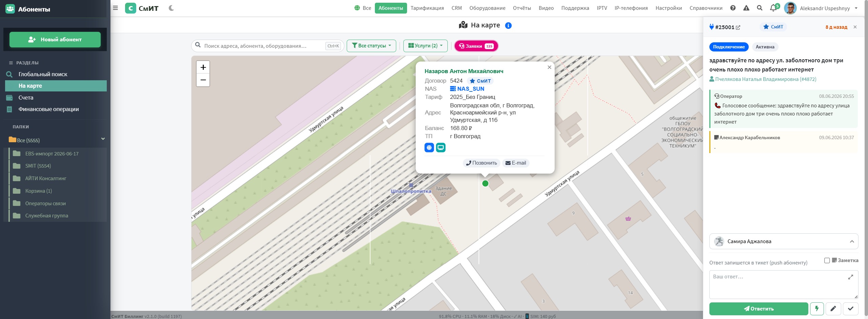The height and width of the screenshot is (319, 868).
Task: Open Назаров Антон Михайлович name link
Action: (464, 71)
